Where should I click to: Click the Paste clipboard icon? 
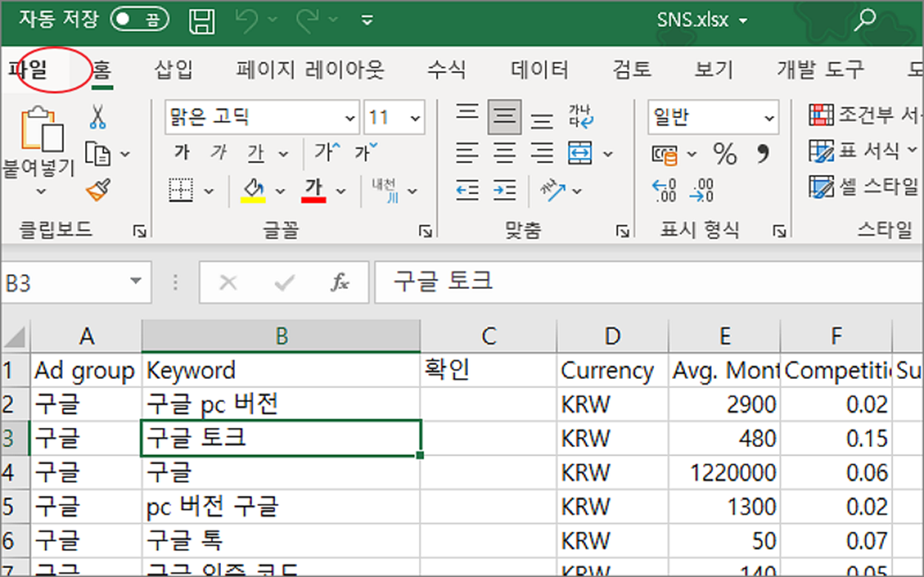click(41, 128)
